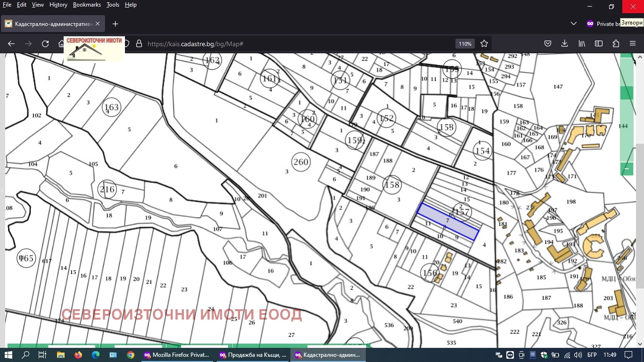This screenshot has height=362, width=644.
Task: Open a new browser tab
Action: click(x=115, y=24)
